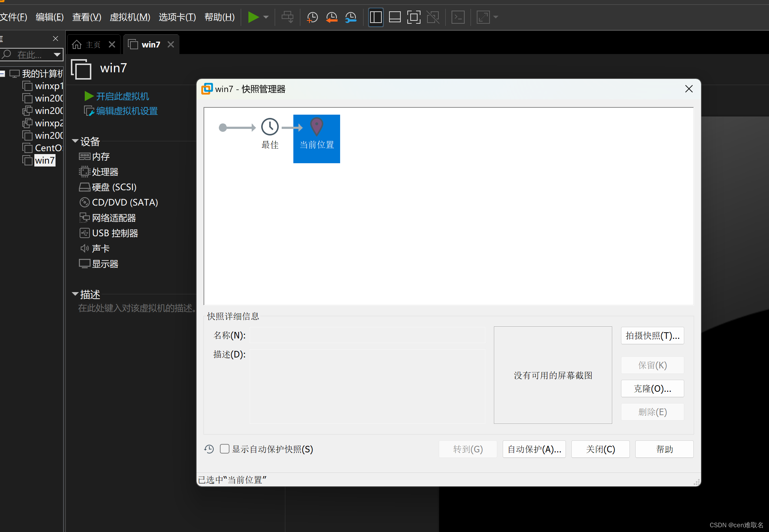Select the CentOS virtual machine in the library tree

tap(47, 148)
